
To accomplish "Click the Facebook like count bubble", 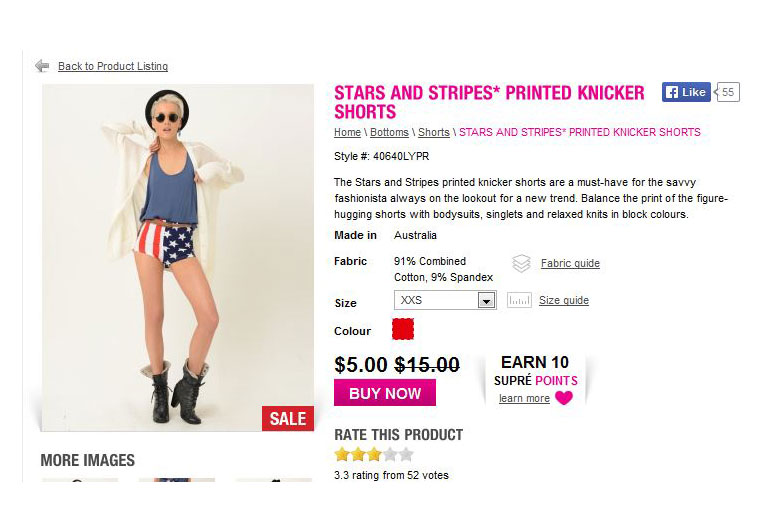I will tap(728, 92).
